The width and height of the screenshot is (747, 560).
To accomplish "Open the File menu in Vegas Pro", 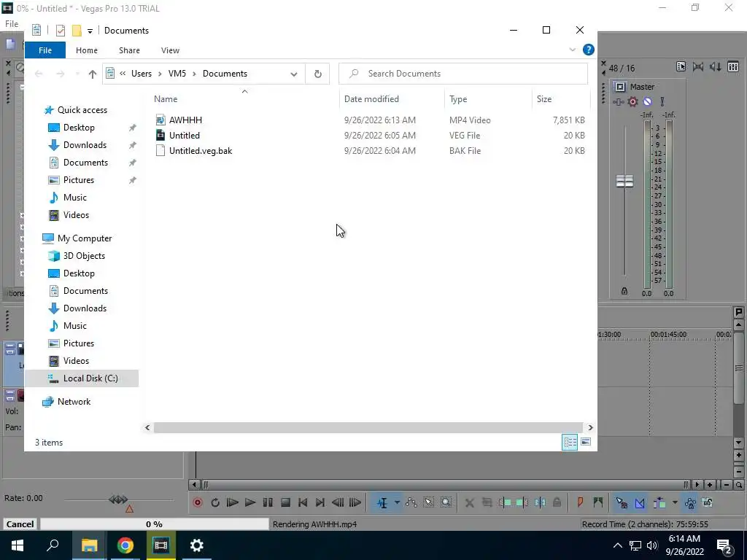I will [12, 24].
